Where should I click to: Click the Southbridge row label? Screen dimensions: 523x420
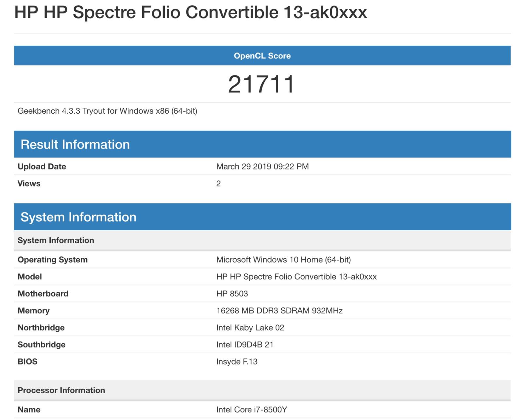coord(42,345)
